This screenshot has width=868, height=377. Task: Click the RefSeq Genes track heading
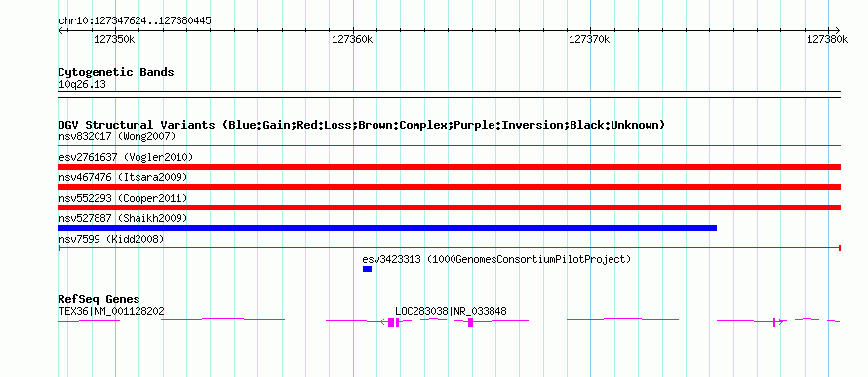tap(99, 300)
